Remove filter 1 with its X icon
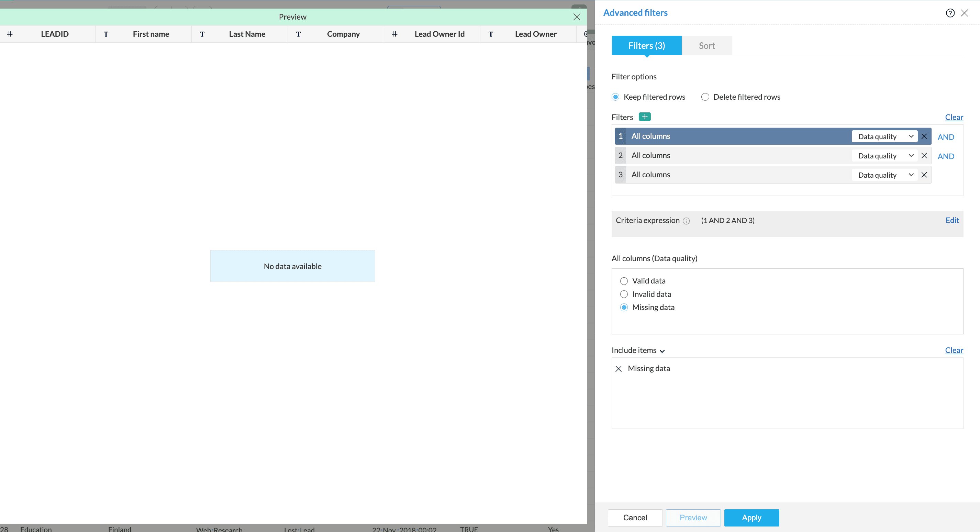The width and height of the screenshot is (980, 532). coord(924,136)
